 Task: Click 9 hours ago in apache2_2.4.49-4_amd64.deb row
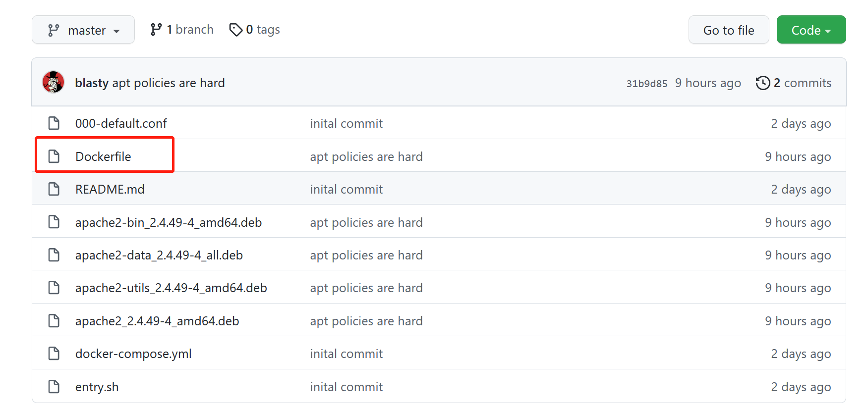798,321
